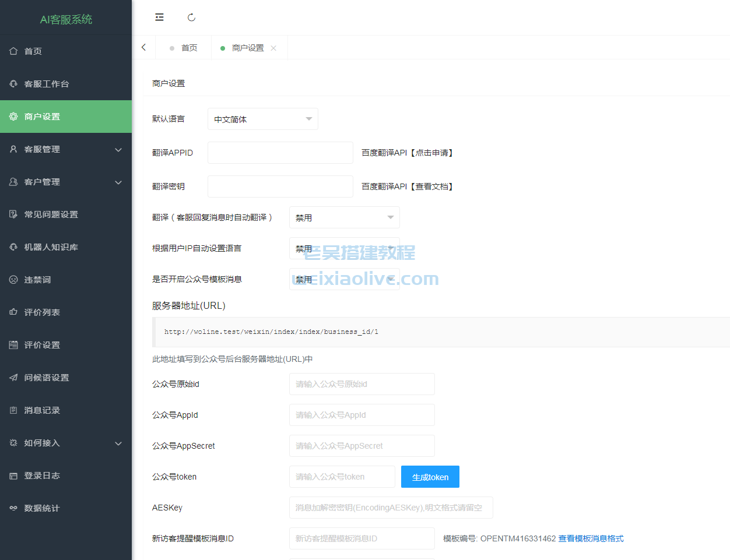Viewport: 730px width, 560px height.
Task: Switch to the 首页 tab
Action: click(x=189, y=47)
